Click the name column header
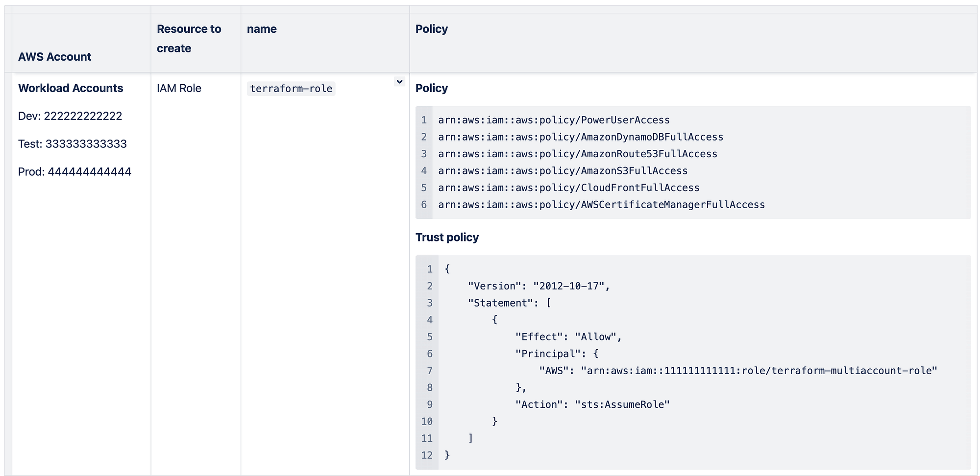 pyautogui.click(x=261, y=29)
